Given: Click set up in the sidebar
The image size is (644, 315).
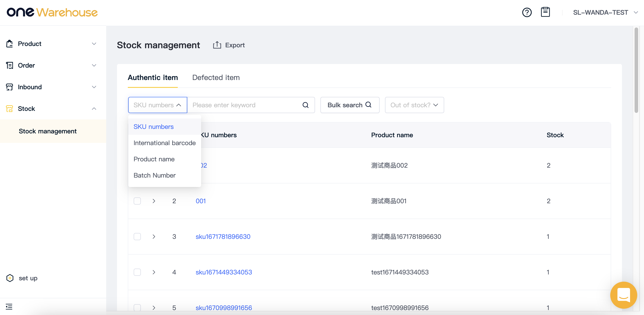Looking at the screenshot, I should (28, 278).
